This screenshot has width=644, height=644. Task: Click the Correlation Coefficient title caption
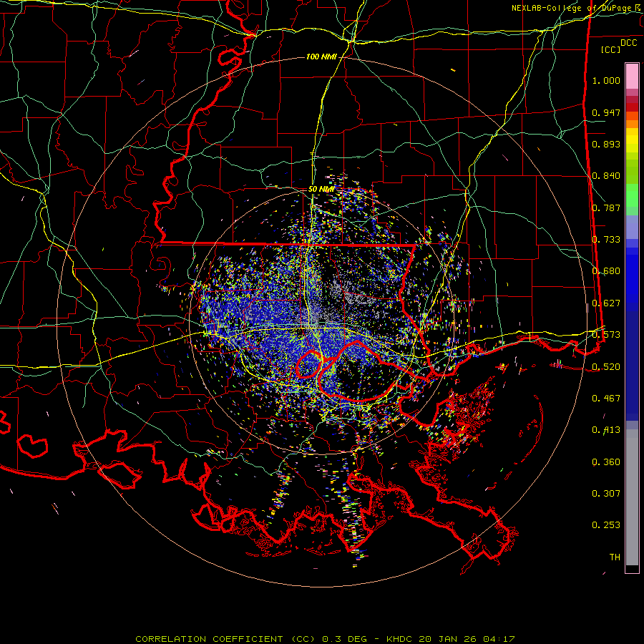click(325, 639)
